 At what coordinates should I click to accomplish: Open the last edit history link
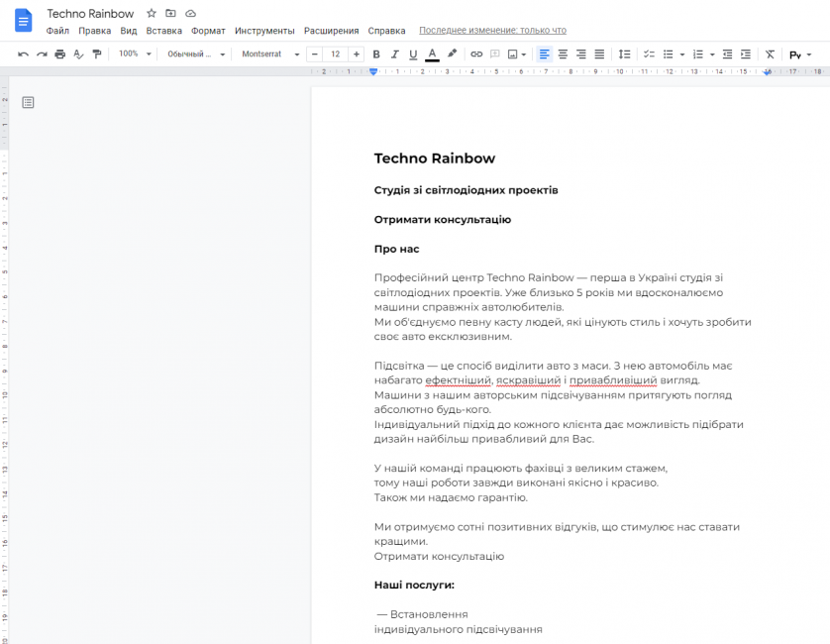click(x=493, y=31)
